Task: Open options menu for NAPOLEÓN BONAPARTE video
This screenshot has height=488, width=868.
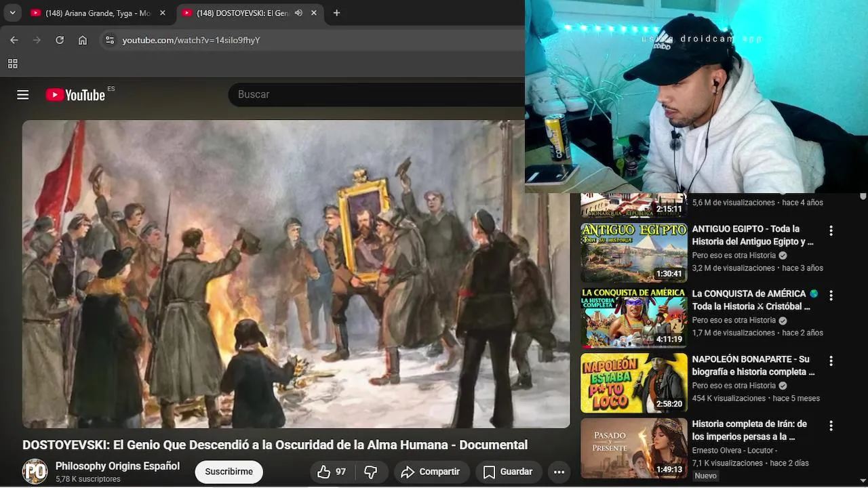Action: [831, 361]
